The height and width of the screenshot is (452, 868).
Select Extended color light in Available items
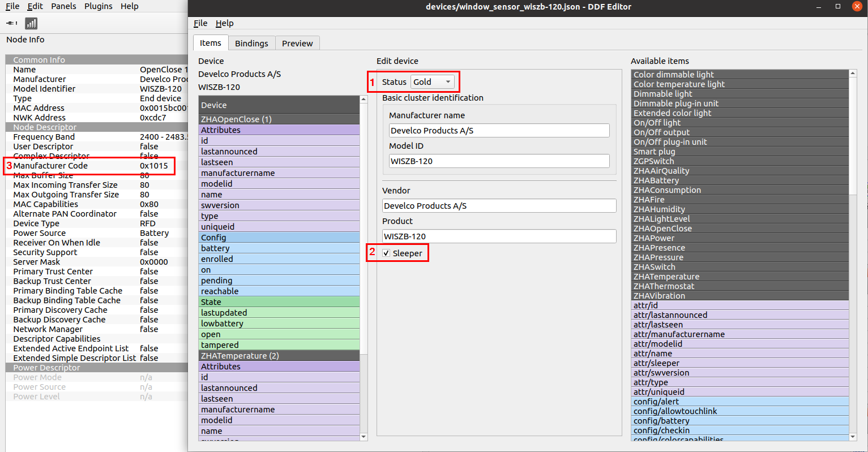[740, 113]
